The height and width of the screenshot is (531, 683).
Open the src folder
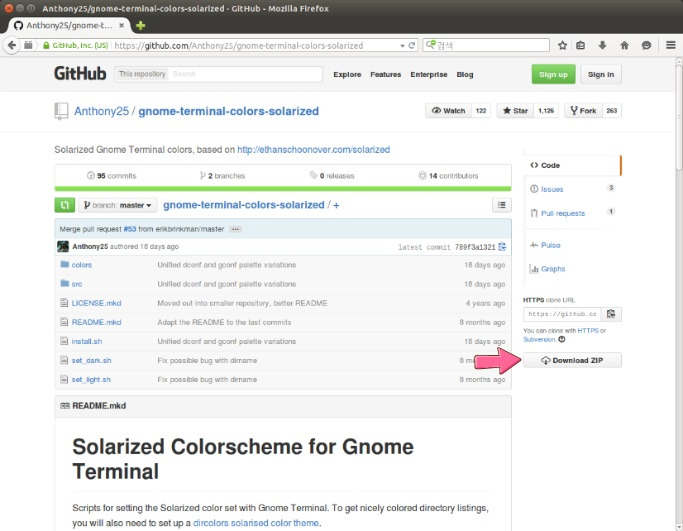[x=77, y=284]
